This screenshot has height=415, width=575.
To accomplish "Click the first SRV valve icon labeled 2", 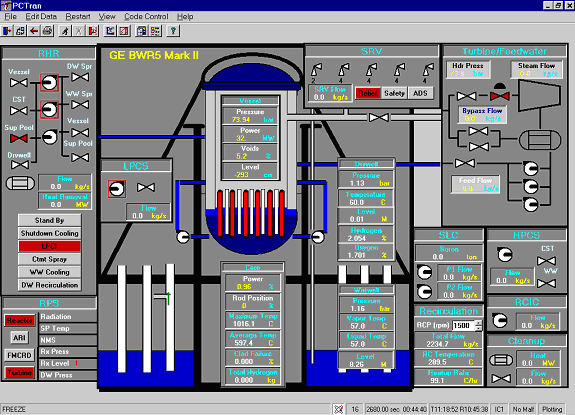I will point(316,71).
